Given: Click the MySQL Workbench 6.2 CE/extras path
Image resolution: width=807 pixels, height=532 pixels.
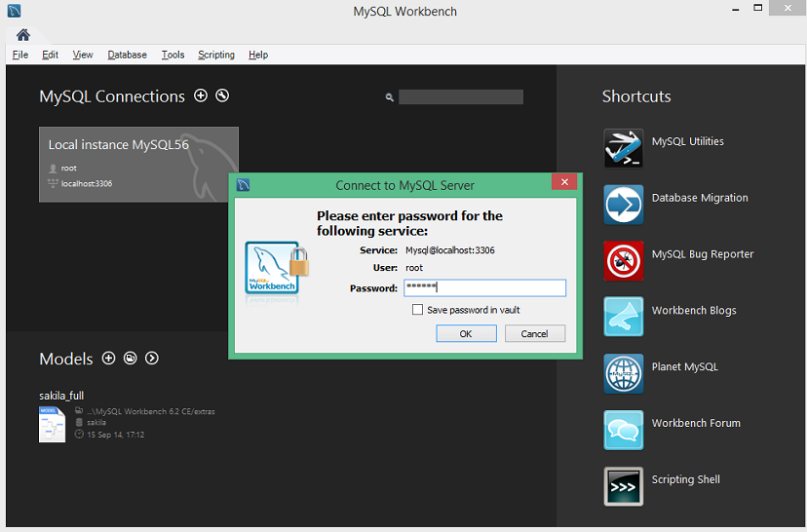Looking at the screenshot, I should tap(151, 411).
